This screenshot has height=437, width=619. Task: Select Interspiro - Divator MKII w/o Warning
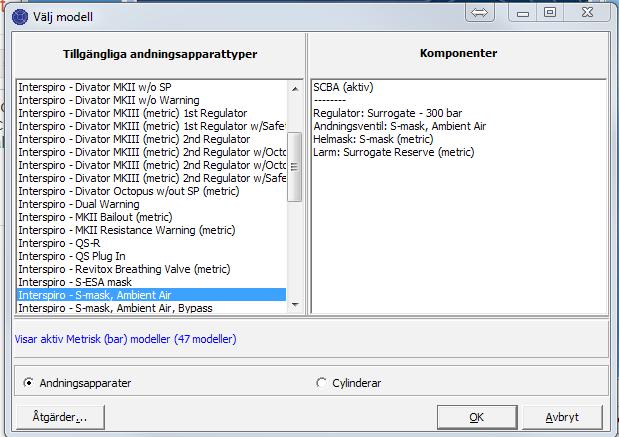click(152, 100)
